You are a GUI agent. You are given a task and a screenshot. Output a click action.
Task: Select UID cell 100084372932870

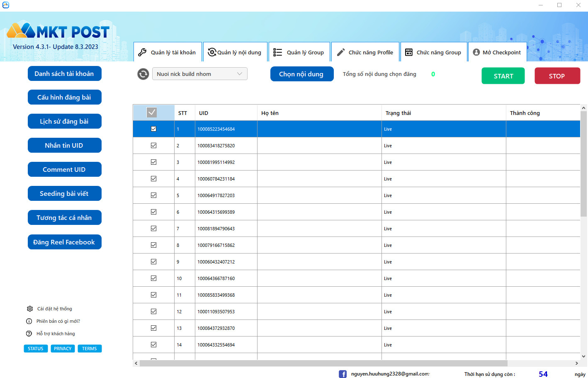tap(226, 328)
